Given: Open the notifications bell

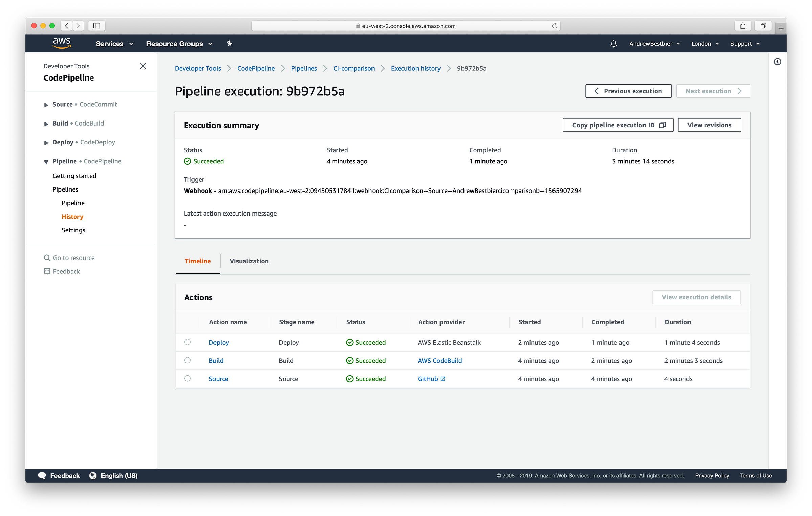Looking at the screenshot, I should [613, 44].
